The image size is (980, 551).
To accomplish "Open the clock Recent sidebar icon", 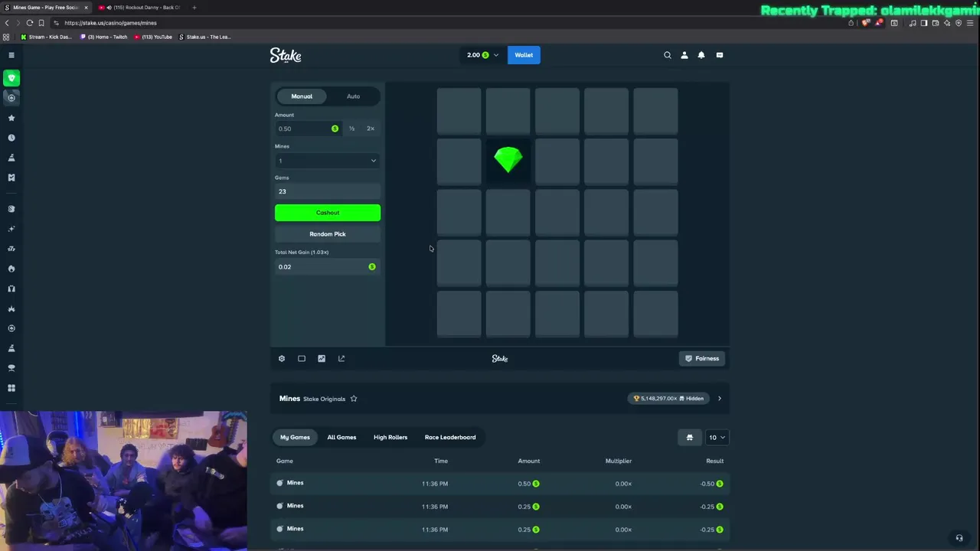I will (x=11, y=138).
